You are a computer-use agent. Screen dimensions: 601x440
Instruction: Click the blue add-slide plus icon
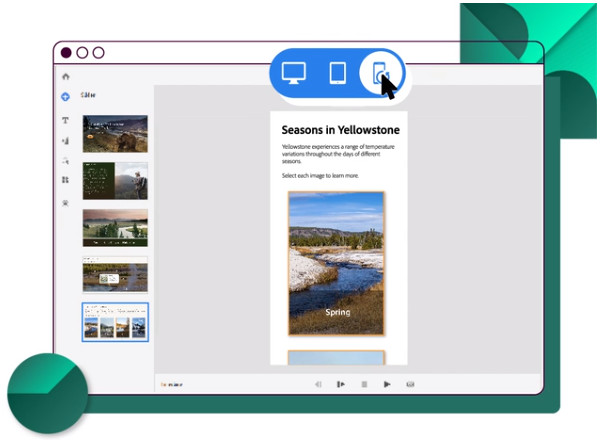click(x=65, y=97)
